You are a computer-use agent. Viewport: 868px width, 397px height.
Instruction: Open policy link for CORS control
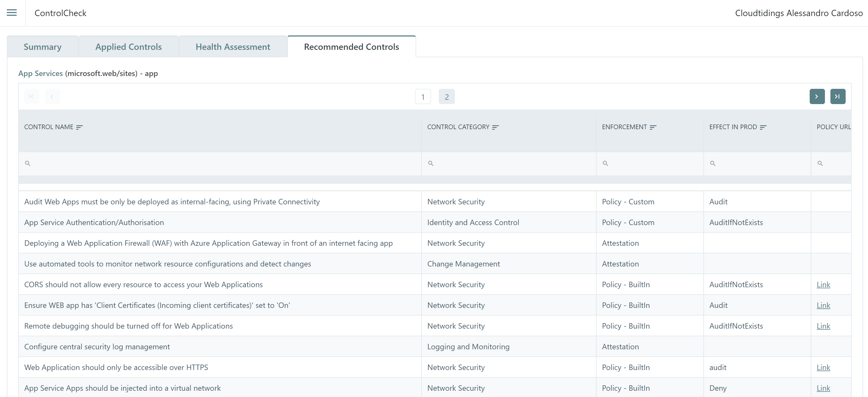823,284
